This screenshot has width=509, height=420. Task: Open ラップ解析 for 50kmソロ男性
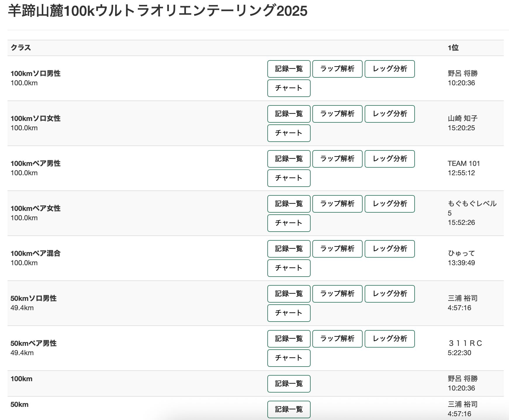[x=337, y=294]
